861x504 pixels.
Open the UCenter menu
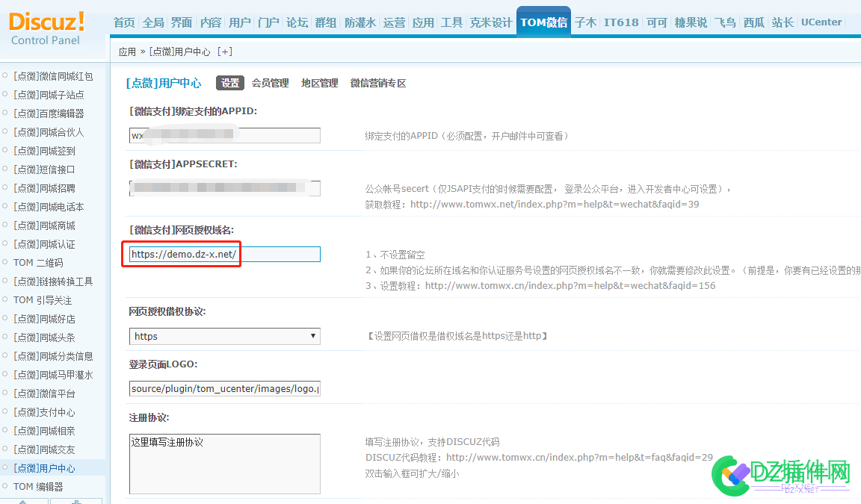point(821,22)
